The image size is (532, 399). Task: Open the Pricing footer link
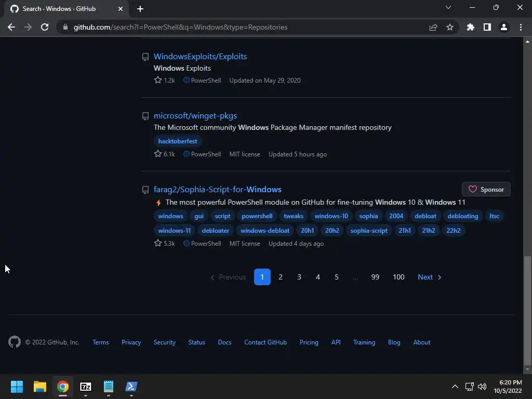(309, 342)
